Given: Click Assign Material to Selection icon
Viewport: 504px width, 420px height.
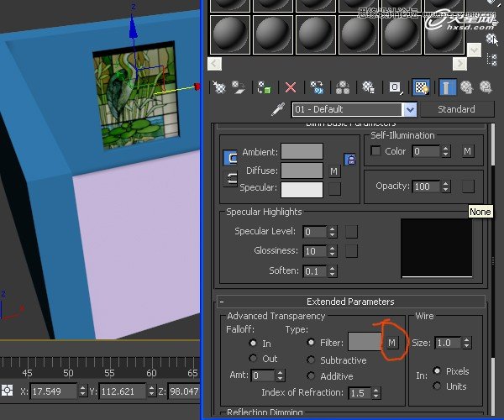Looking at the screenshot, I should coord(265,87).
